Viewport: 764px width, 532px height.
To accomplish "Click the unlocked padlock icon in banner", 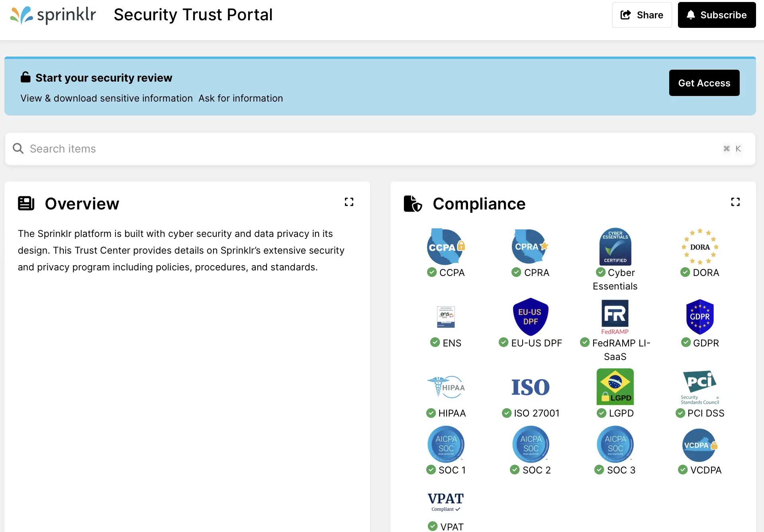I will [25, 77].
